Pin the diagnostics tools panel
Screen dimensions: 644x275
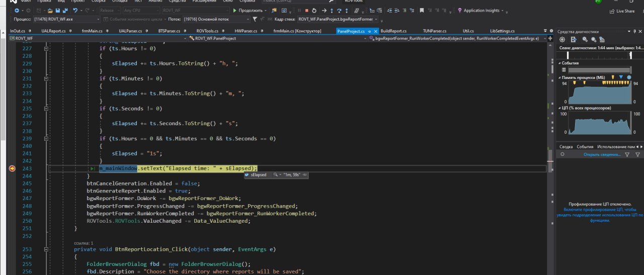pos(634,31)
